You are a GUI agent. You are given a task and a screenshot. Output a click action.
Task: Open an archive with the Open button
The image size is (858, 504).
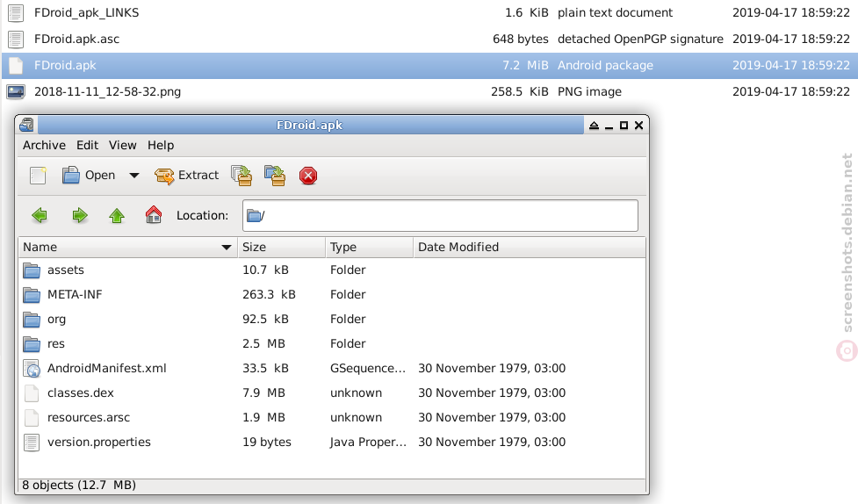[89, 176]
